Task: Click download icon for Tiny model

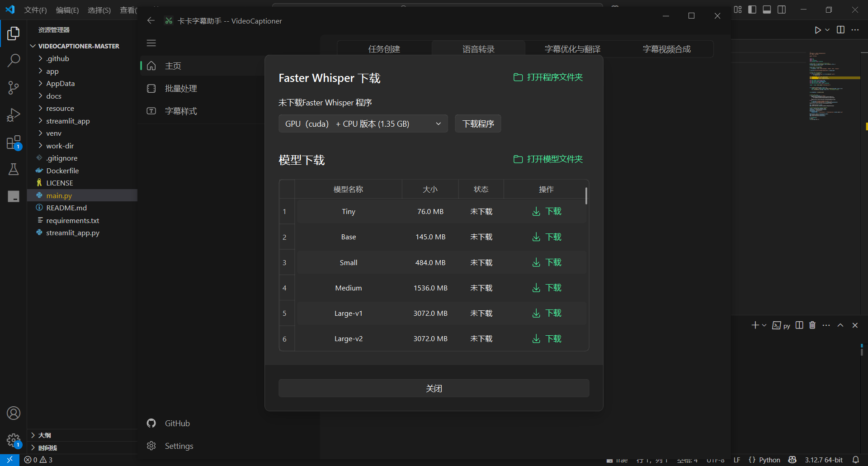Action: [536, 212]
